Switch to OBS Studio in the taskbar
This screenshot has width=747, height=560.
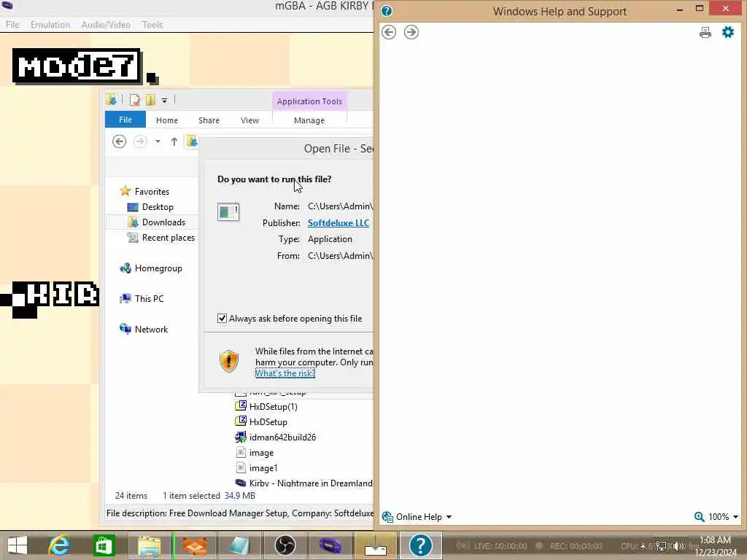point(285,545)
